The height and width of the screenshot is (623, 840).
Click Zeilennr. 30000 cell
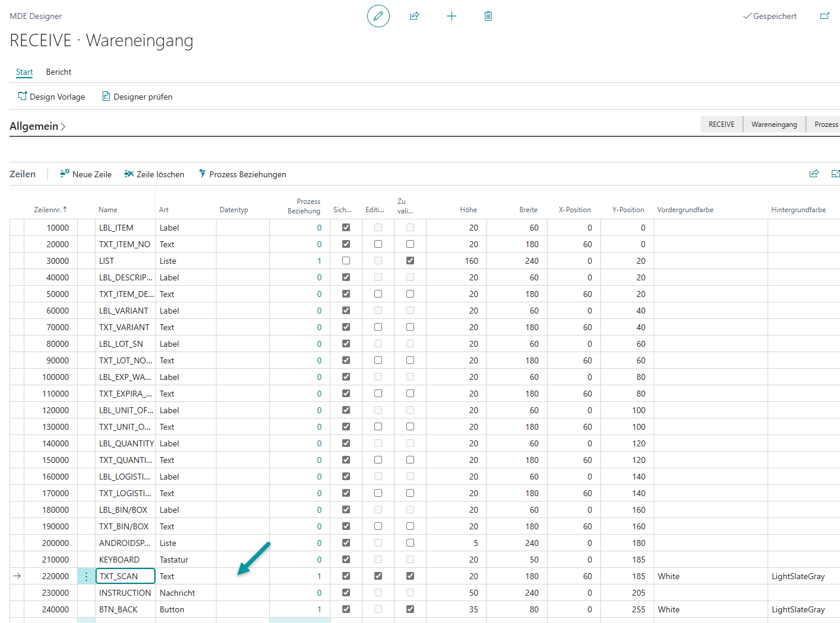(58, 261)
